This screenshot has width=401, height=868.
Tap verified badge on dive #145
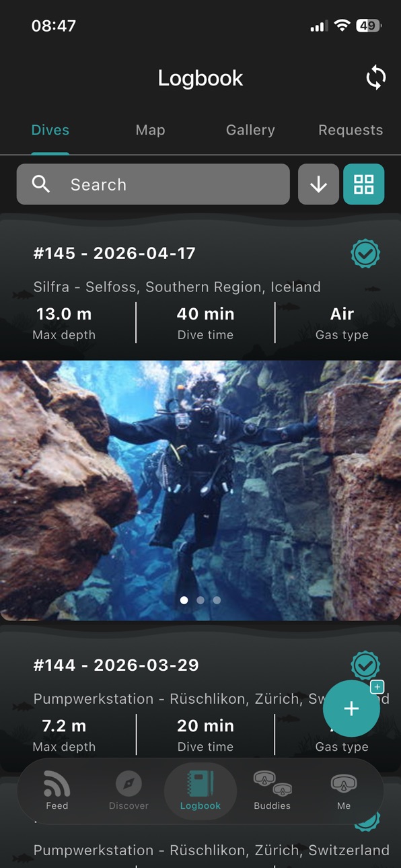pyautogui.click(x=365, y=254)
